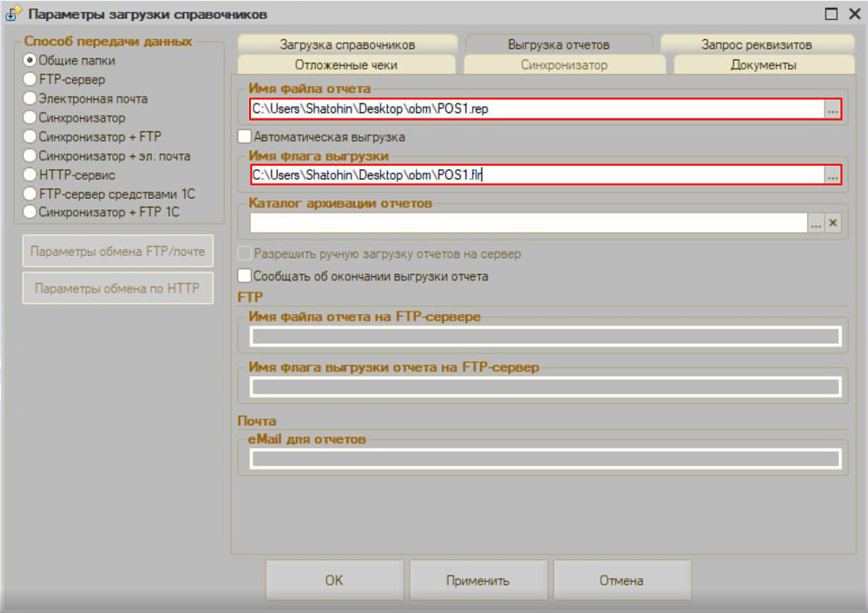Click into Имя файла отчета path field
This screenshot has width=868, height=613.
click(535, 109)
